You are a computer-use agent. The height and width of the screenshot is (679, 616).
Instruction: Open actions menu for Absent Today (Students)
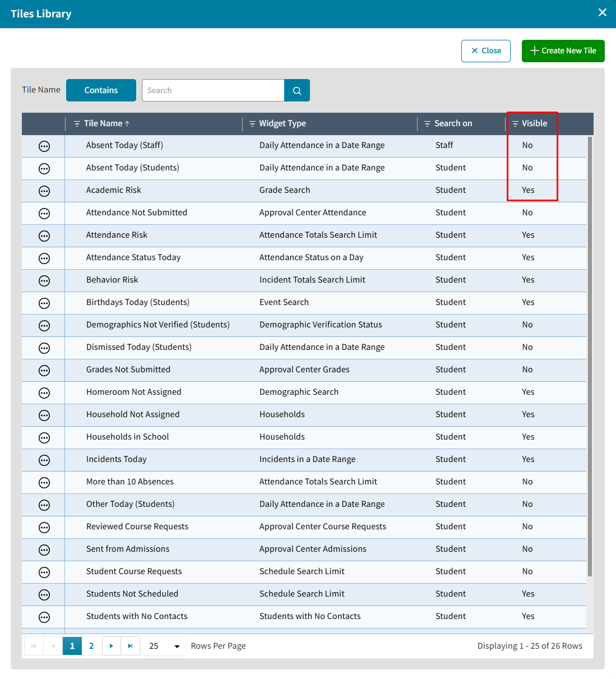(44, 169)
